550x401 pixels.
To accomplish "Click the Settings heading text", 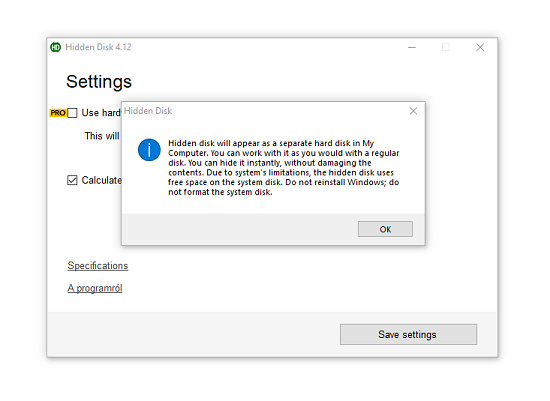I will [x=99, y=82].
